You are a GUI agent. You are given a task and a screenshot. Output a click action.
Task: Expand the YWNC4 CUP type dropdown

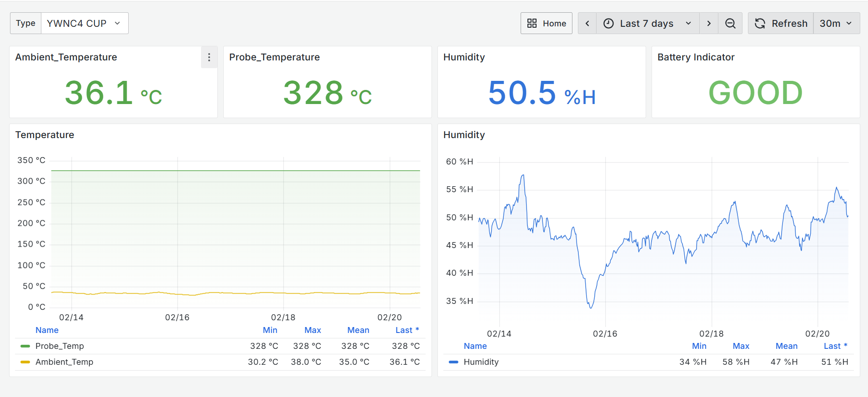coord(85,24)
